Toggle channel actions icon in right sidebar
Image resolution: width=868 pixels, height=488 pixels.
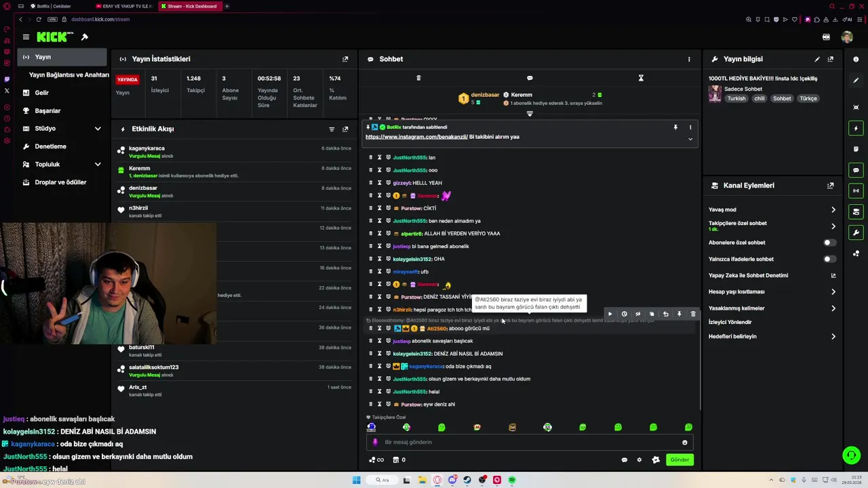pyautogui.click(x=856, y=212)
